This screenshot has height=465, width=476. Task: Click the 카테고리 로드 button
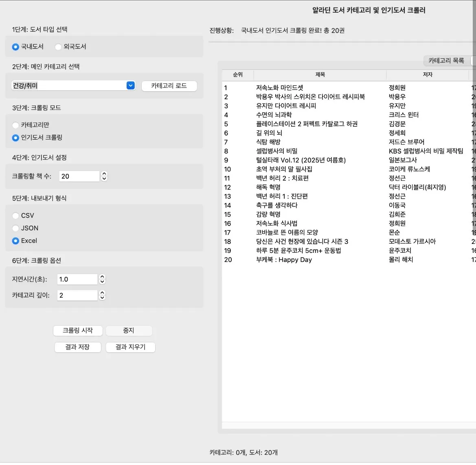coord(169,86)
